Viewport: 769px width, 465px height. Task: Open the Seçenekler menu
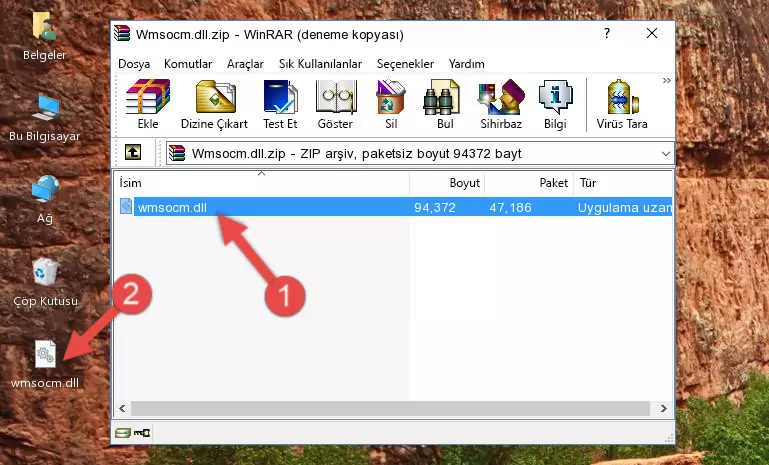pyautogui.click(x=405, y=64)
